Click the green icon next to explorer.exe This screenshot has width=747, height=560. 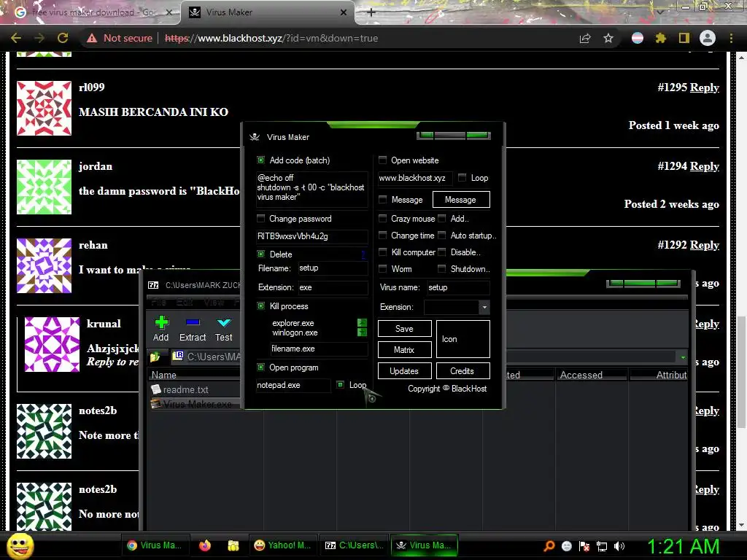tap(362, 323)
